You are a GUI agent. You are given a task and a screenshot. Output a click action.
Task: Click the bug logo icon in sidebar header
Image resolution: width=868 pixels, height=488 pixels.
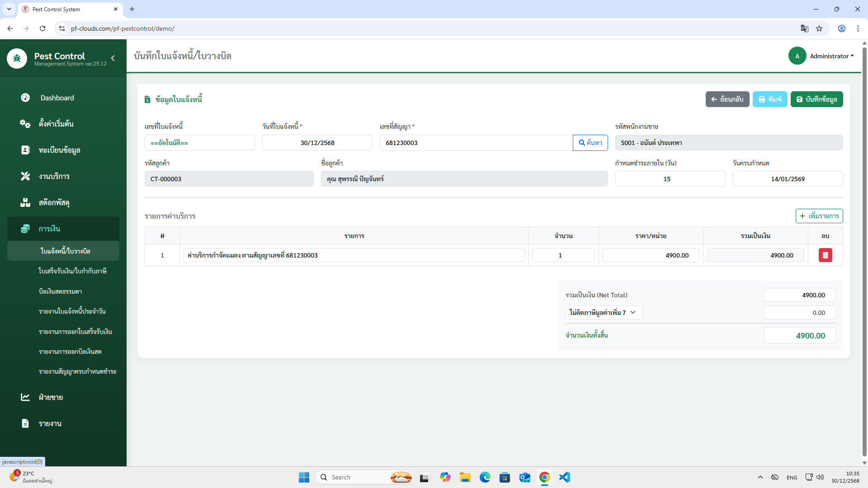17,58
